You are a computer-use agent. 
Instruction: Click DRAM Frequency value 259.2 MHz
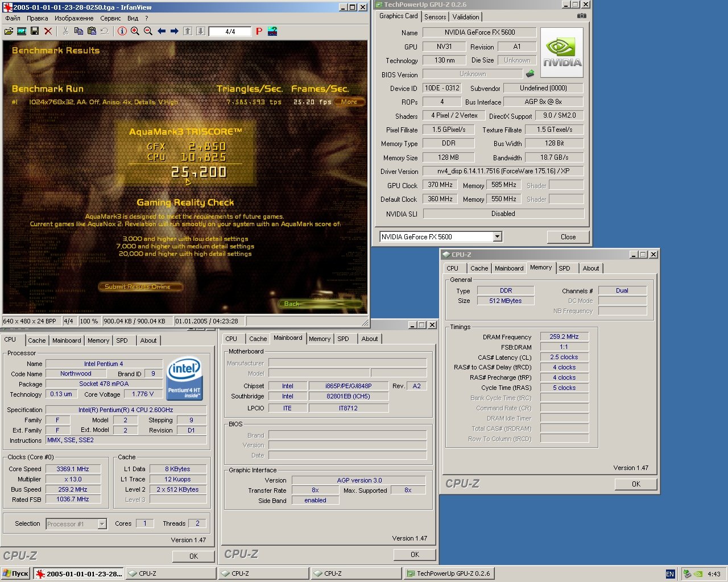pos(564,336)
